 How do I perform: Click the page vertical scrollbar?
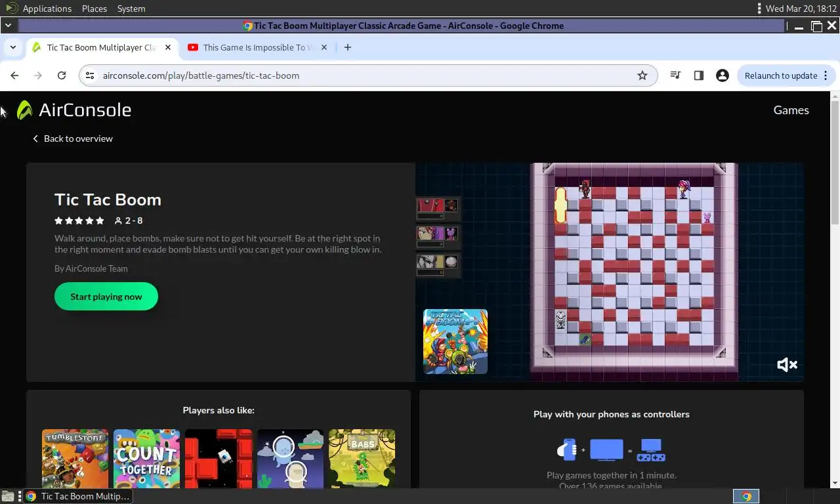835,163
